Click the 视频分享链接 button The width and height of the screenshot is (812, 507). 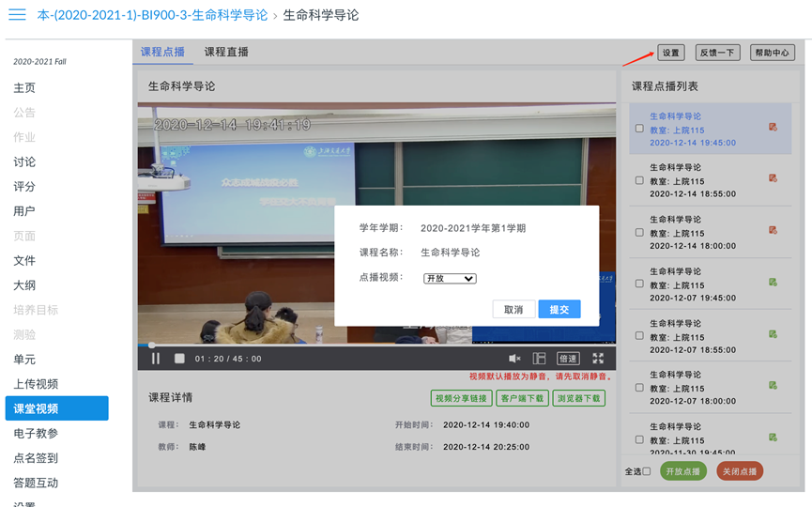point(461,398)
